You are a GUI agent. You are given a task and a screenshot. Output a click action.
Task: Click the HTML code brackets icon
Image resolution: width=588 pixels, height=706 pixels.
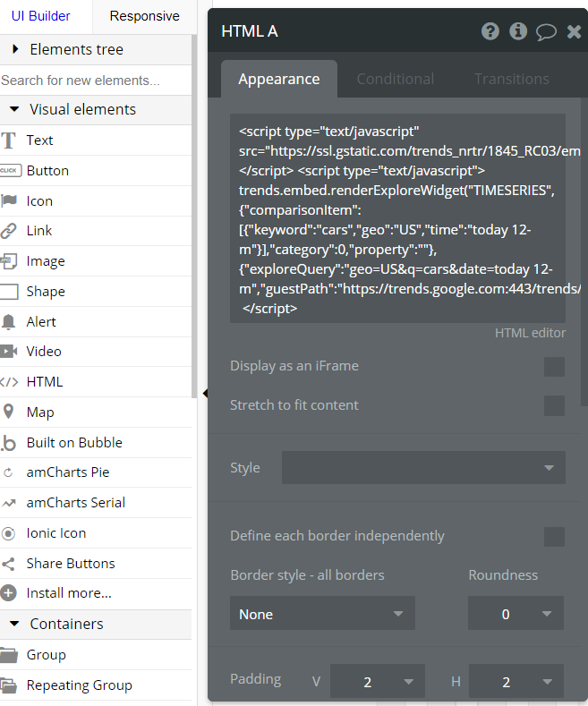pos(9,382)
